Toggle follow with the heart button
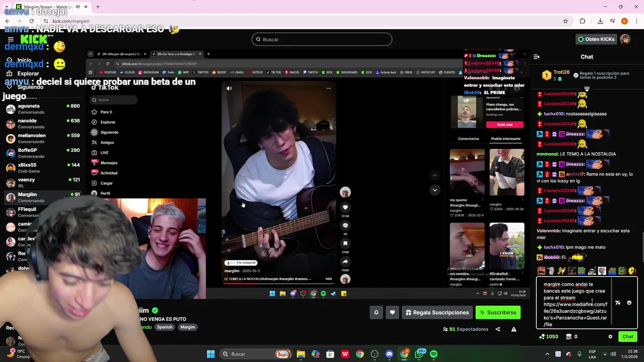The height and width of the screenshot is (362, 644). point(392,312)
